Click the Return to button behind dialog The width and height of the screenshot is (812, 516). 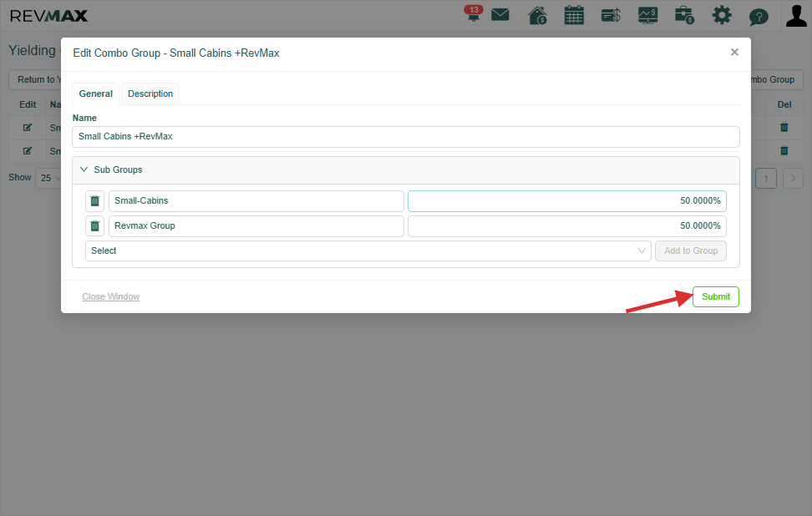[x=35, y=79]
